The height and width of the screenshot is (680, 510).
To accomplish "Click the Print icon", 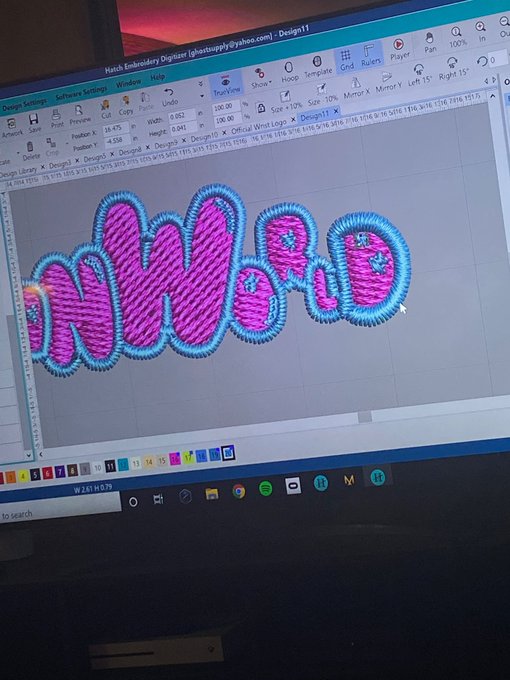I will [x=56, y=115].
